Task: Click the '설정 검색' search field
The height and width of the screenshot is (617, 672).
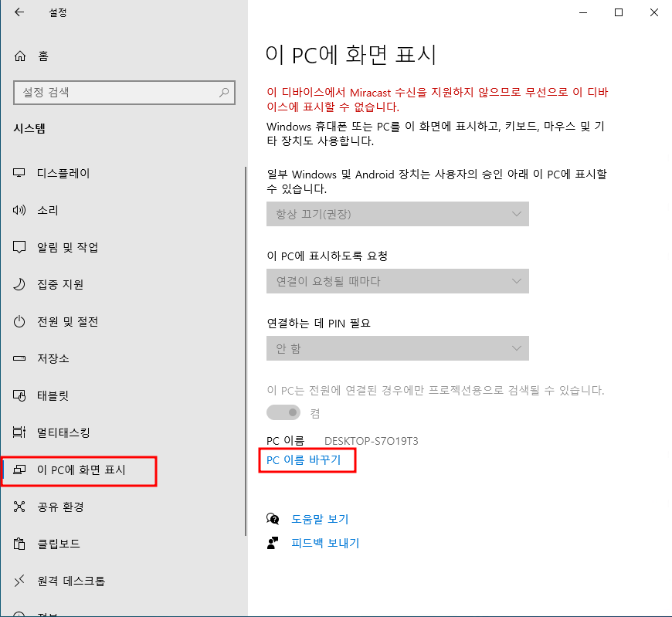Action: [116, 93]
